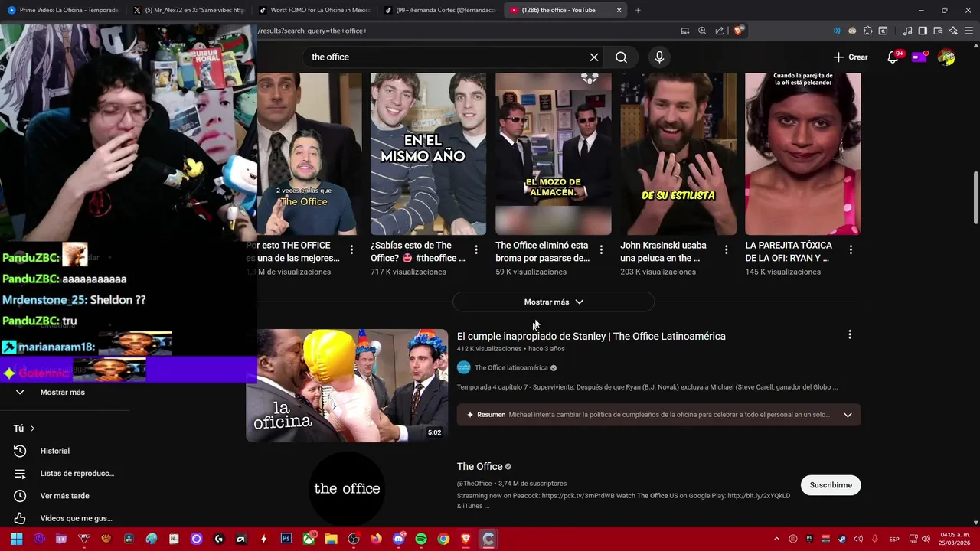Expand sidebar Mostrar más chevron
Screen dimensions: 980x551
[20, 392]
